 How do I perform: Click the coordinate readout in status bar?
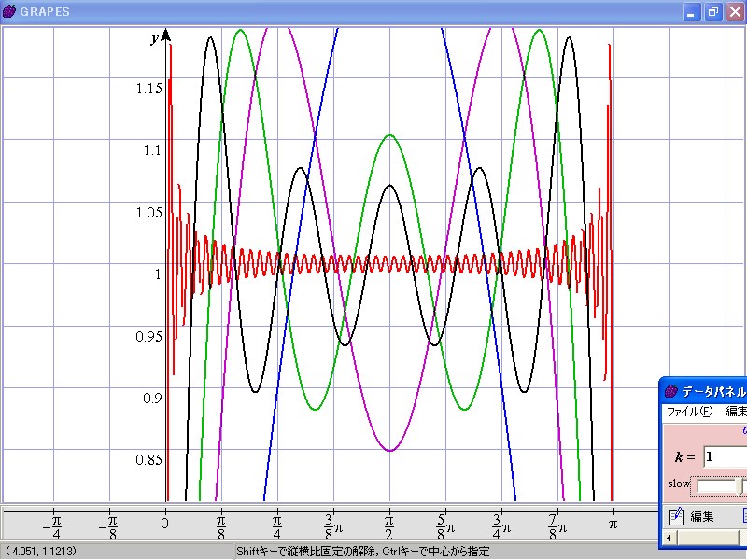[35, 552]
